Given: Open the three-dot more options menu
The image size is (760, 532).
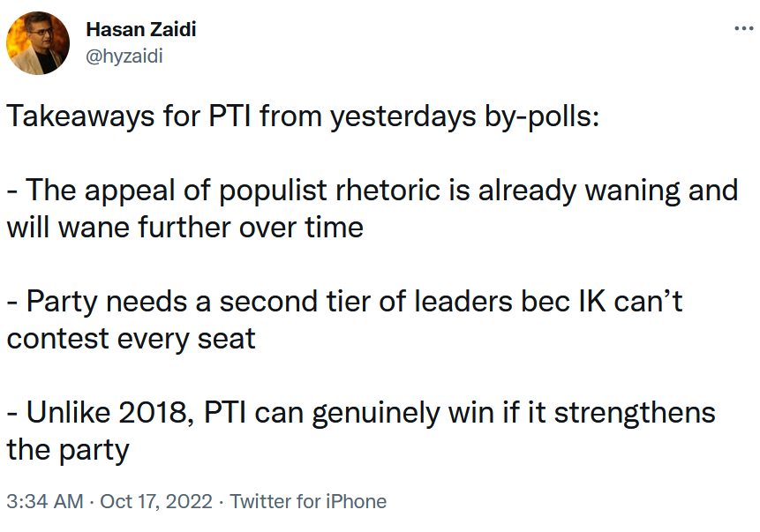Looking at the screenshot, I should [743, 28].
